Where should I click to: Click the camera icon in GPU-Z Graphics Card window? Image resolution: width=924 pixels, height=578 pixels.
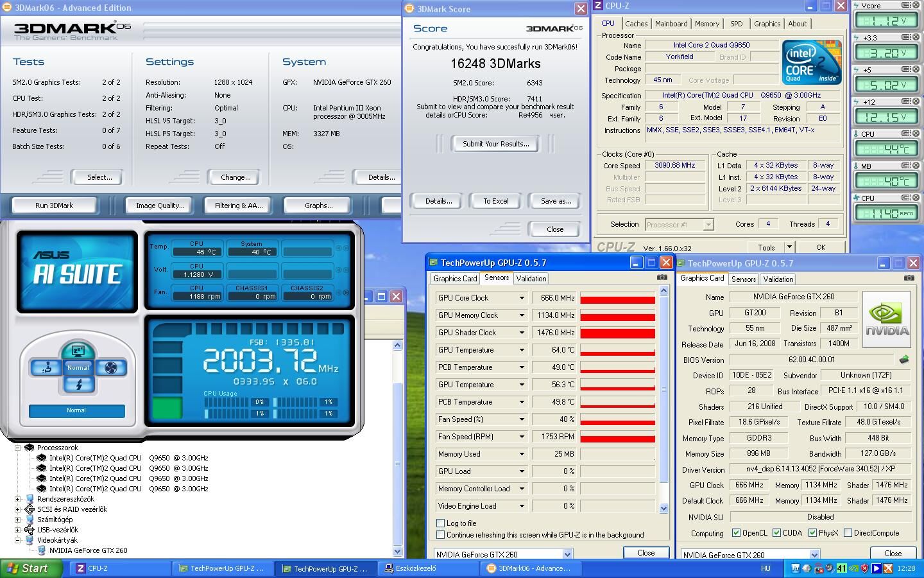909,278
